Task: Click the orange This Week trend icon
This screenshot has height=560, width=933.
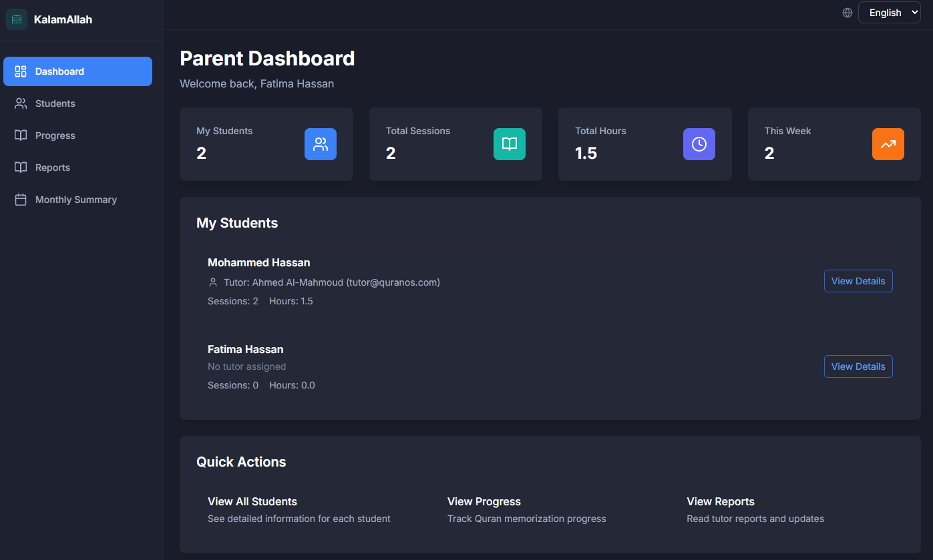Action: (x=888, y=144)
